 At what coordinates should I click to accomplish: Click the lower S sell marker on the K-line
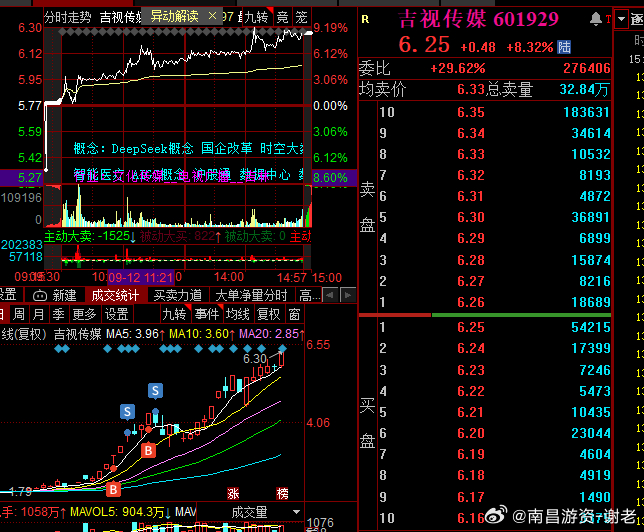[127, 411]
